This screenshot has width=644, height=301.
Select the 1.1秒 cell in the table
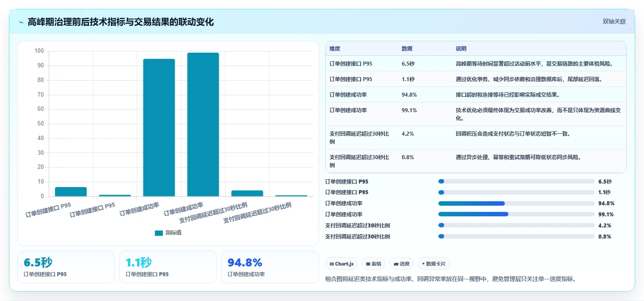(x=408, y=79)
